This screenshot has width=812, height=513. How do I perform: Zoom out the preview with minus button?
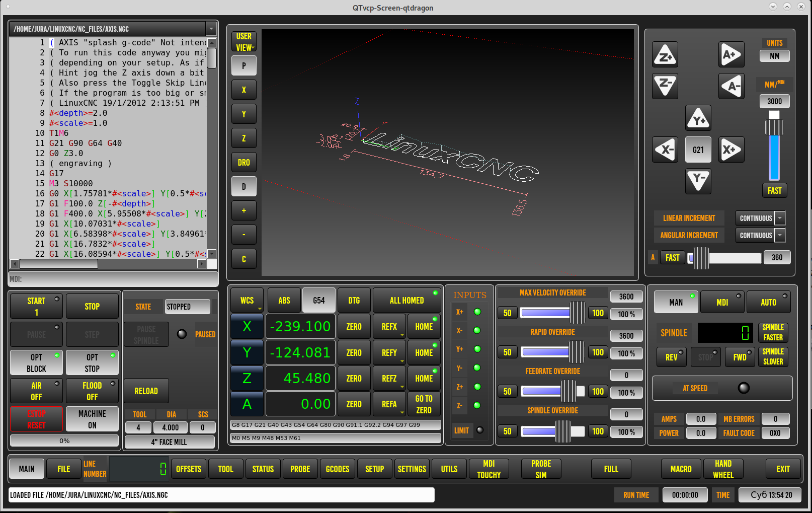click(x=244, y=235)
